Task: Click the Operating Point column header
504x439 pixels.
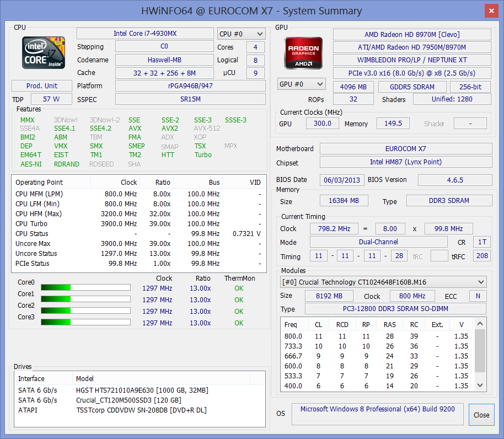Action: click(x=51, y=182)
